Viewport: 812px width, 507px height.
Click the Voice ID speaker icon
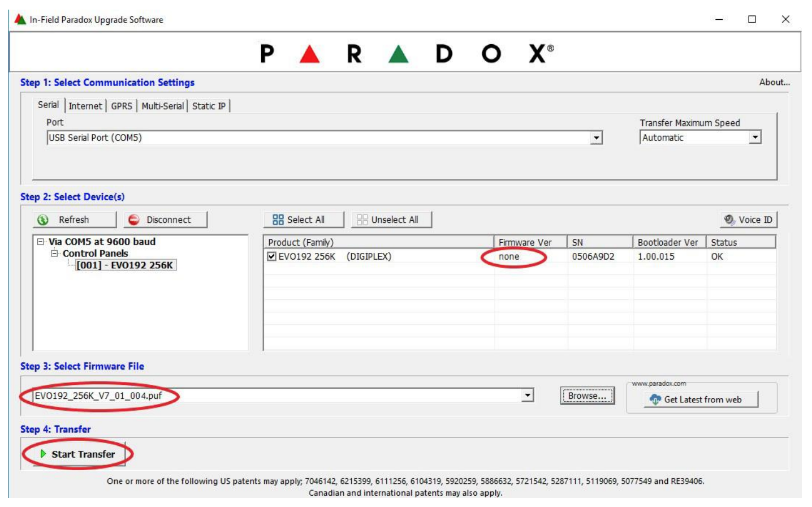click(729, 220)
